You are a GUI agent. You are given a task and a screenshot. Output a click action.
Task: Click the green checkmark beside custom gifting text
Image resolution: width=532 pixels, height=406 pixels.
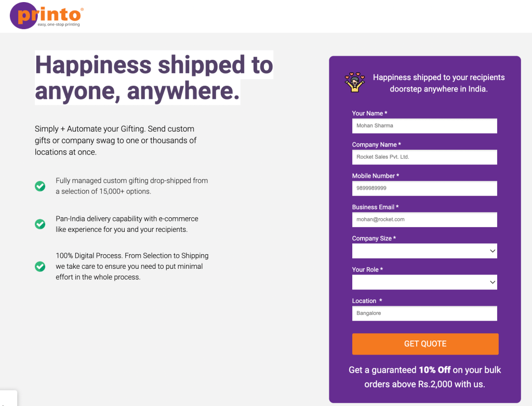(40, 186)
